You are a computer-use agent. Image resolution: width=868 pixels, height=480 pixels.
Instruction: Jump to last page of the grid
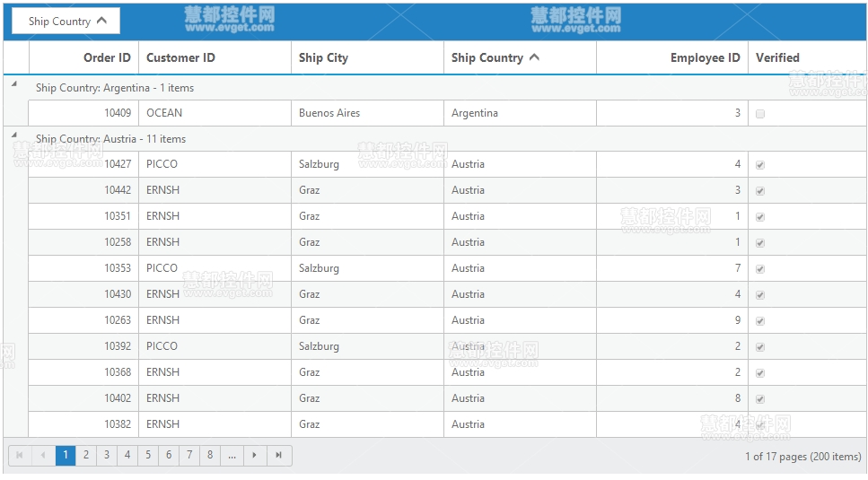tap(279, 455)
